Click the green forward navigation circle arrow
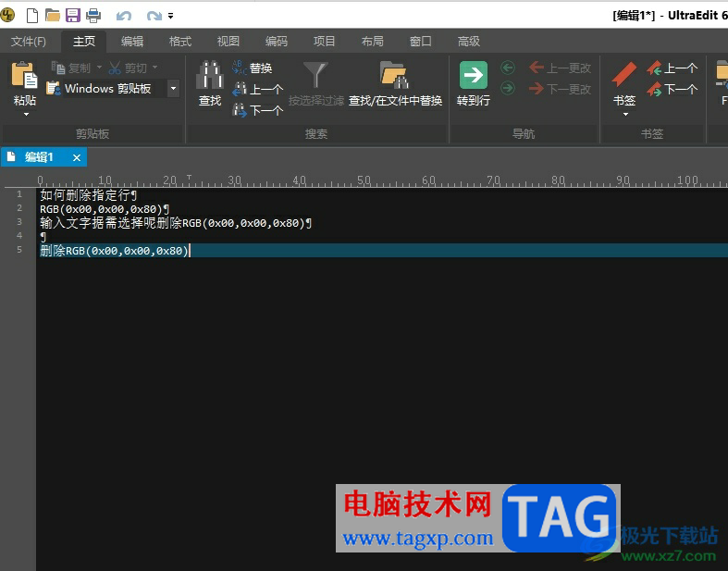Viewport: 728px width, 571px height. [x=508, y=88]
